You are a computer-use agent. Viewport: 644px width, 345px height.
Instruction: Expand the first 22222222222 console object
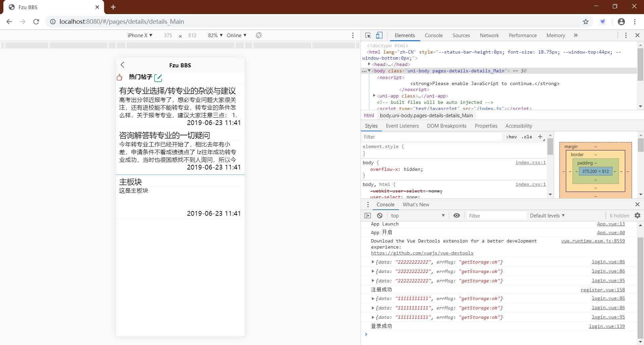pyautogui.click(x=373, y=262)
